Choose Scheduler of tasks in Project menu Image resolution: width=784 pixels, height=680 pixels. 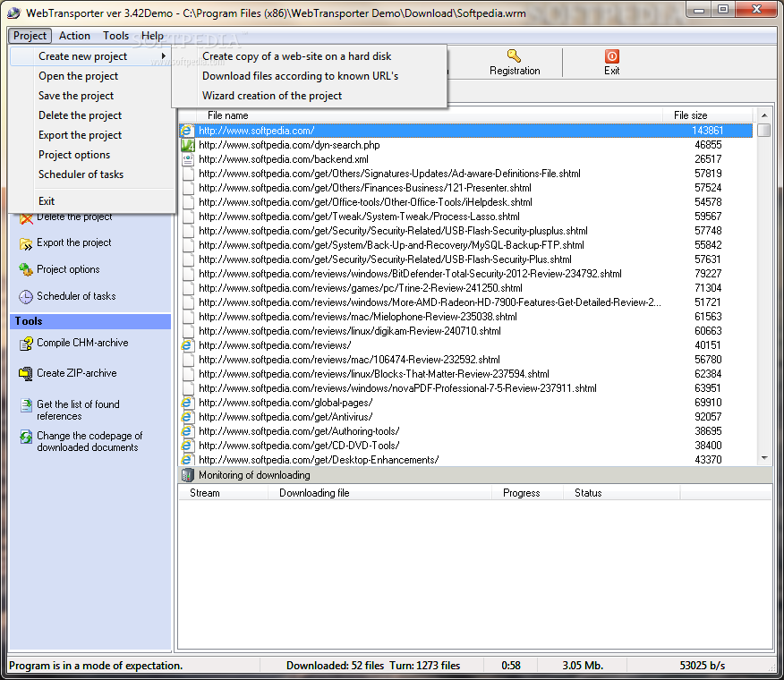tap(91, 174)
